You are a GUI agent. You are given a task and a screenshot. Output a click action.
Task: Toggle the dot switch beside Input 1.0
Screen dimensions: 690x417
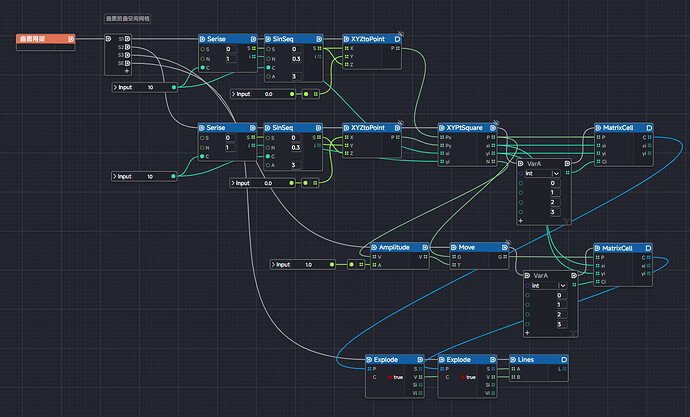coord(352,265)
